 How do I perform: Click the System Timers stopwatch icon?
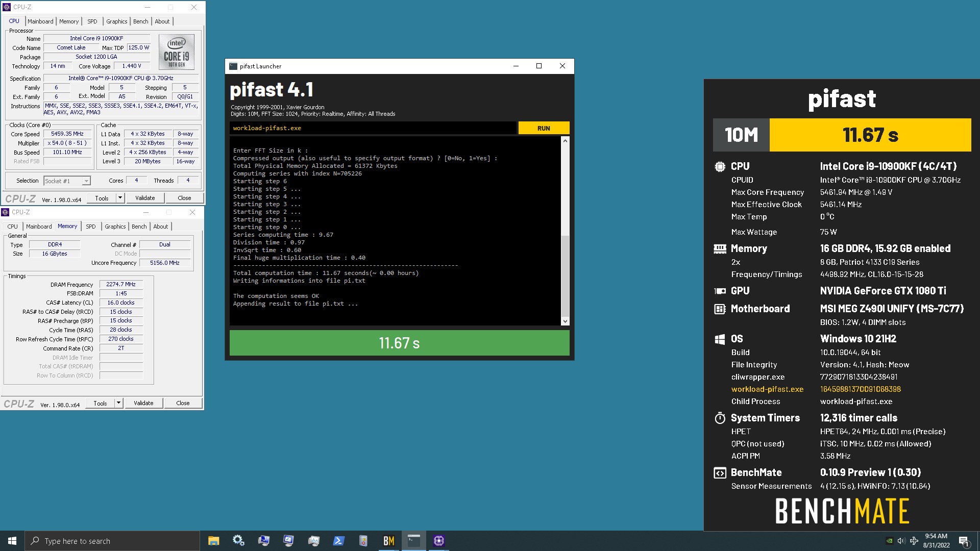click(x=720, y=418)
